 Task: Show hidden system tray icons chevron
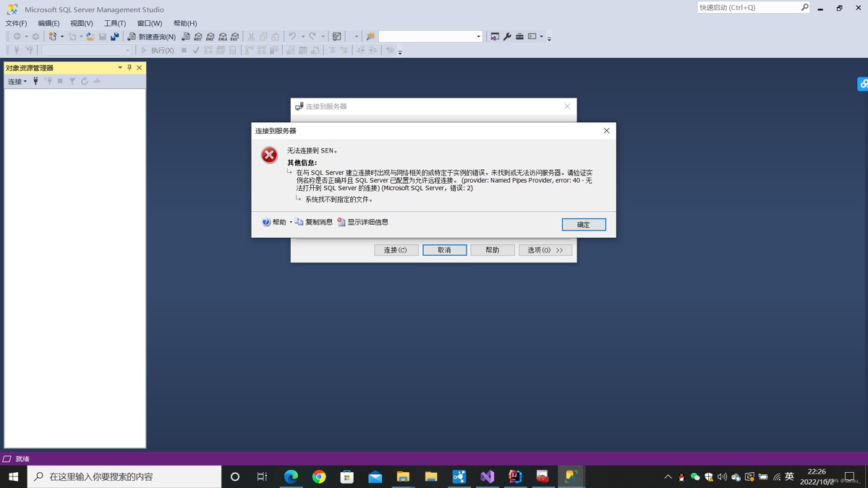[668, 477]
